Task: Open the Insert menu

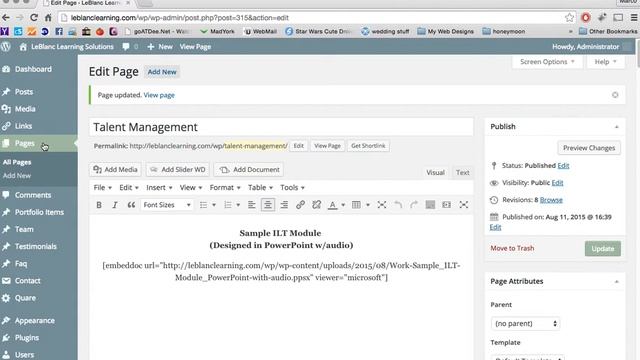Action: coord(159,188)
